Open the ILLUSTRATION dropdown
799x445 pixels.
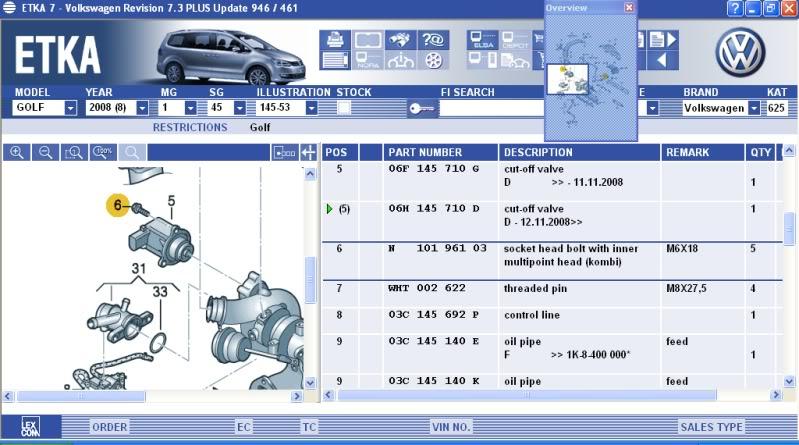tap(311, 108)
